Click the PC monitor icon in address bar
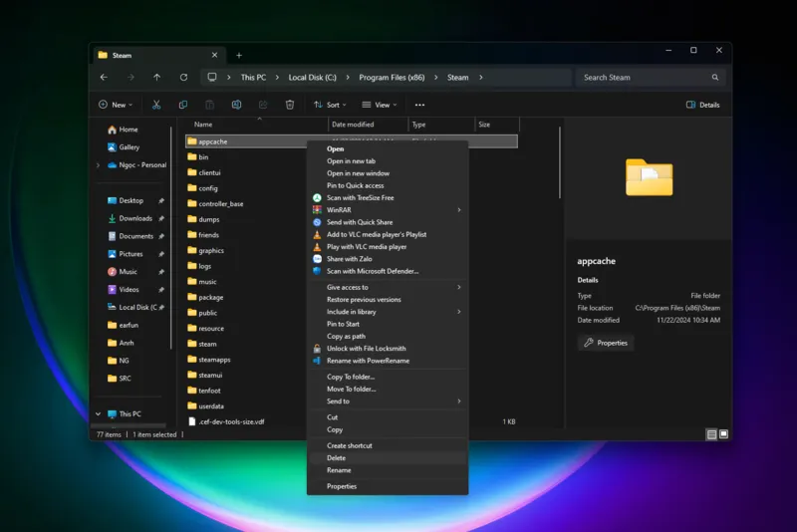Screen dimensions: 797x532 212,78
